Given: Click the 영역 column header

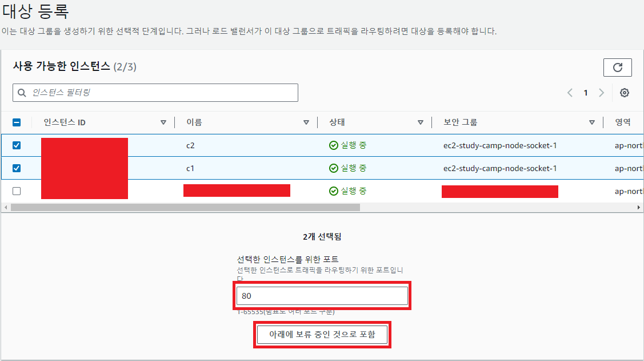Looking at the screenshot, I should 623,122.
